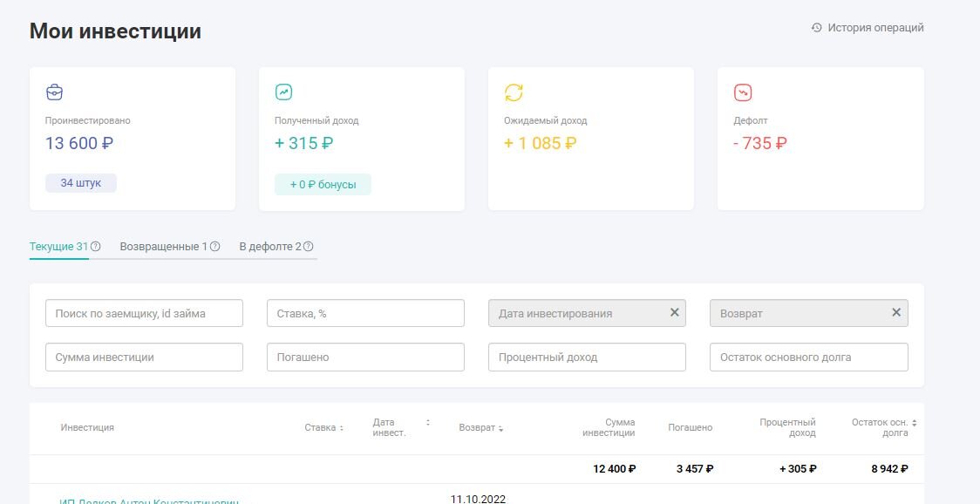Sort table by Остаток осн. долга arrows

click(915, 423)
